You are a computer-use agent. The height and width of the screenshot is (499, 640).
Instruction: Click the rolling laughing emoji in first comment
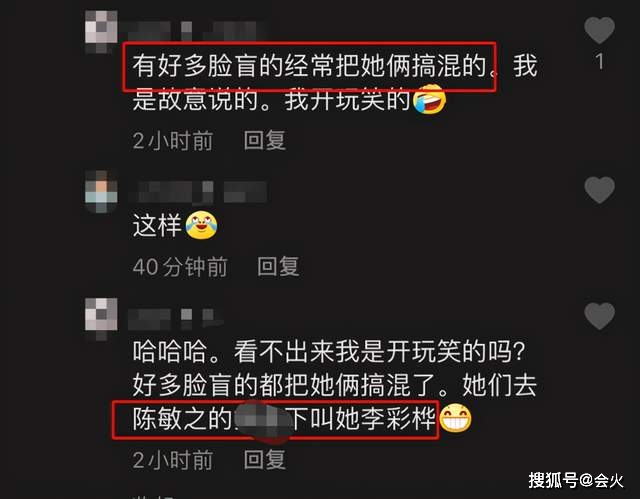click(x=429, y=99)
